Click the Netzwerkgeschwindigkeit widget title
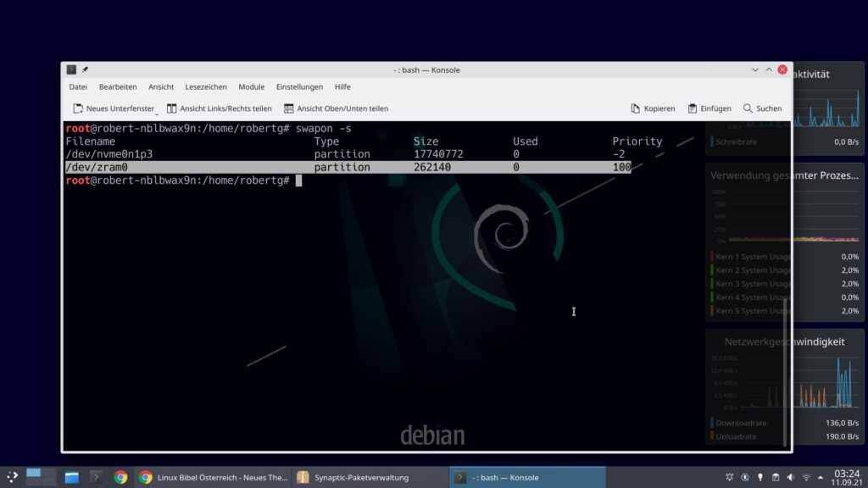868x488 pixels. click(x=784, y=342)
